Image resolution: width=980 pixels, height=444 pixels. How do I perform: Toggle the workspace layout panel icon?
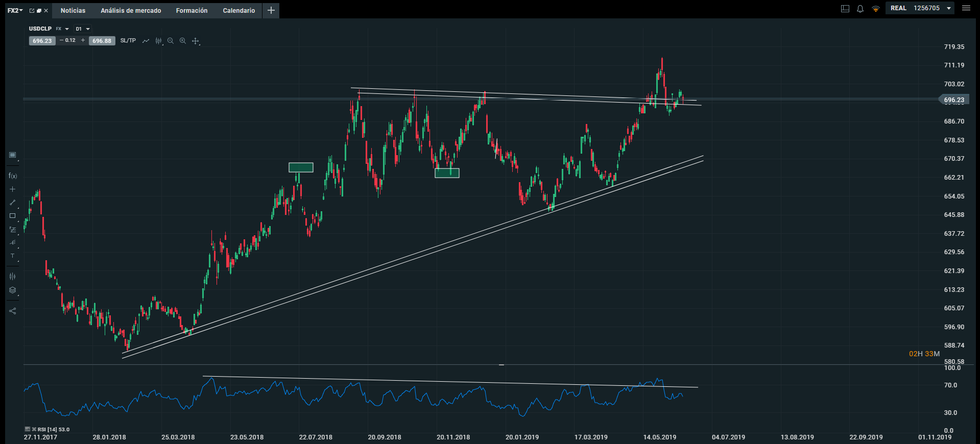point(845,9)
